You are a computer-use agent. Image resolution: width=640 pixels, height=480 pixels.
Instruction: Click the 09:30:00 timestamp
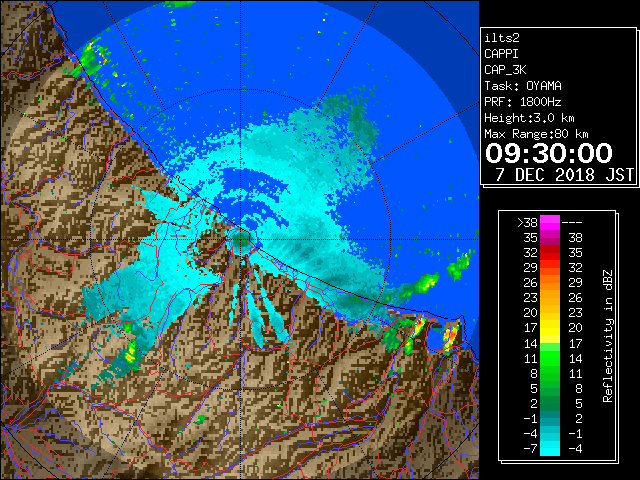(x=549, y=153)
